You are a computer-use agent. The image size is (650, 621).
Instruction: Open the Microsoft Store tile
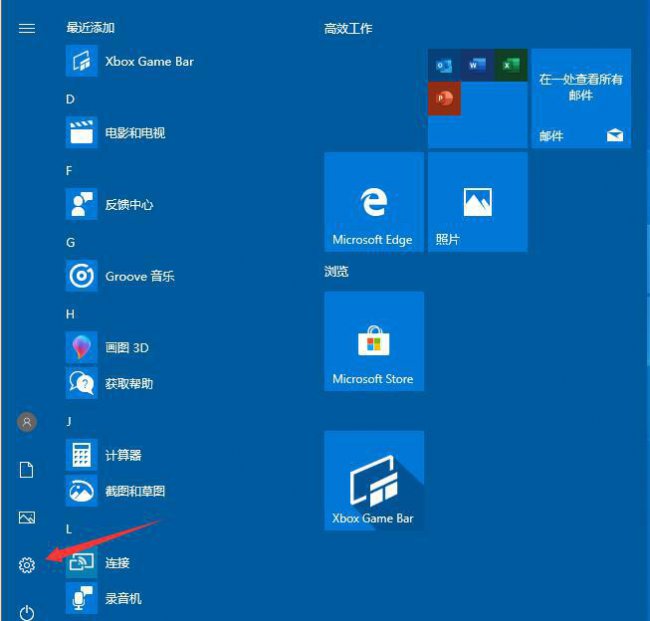[x=374, y=341]
